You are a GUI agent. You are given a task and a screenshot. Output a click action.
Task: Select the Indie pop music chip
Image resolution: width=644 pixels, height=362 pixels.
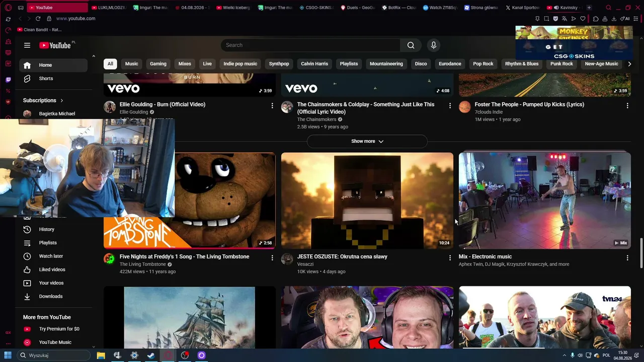(x=240, y=64)
